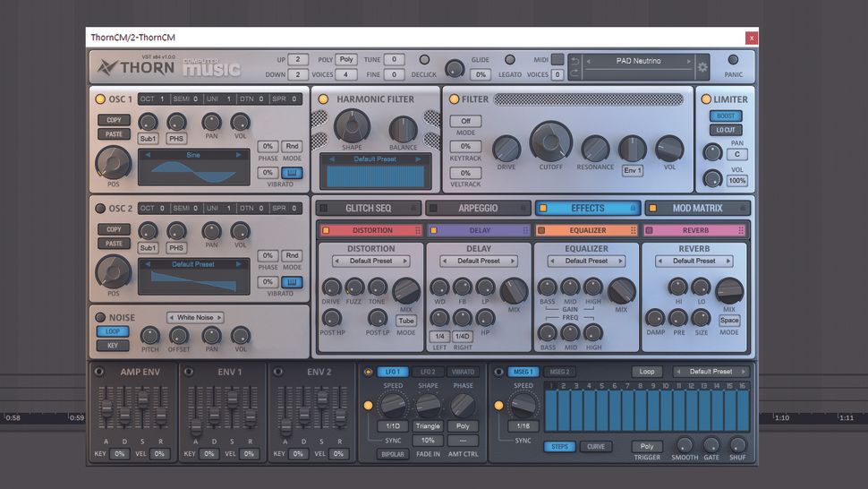Toggle Limiter power LED
This screenshot has height=489, width=868.
[x=706, y=99]
